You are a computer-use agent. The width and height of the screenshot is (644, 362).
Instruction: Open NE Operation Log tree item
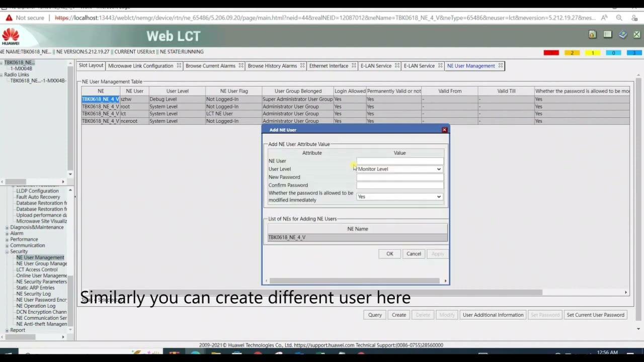tap(36, 306)
